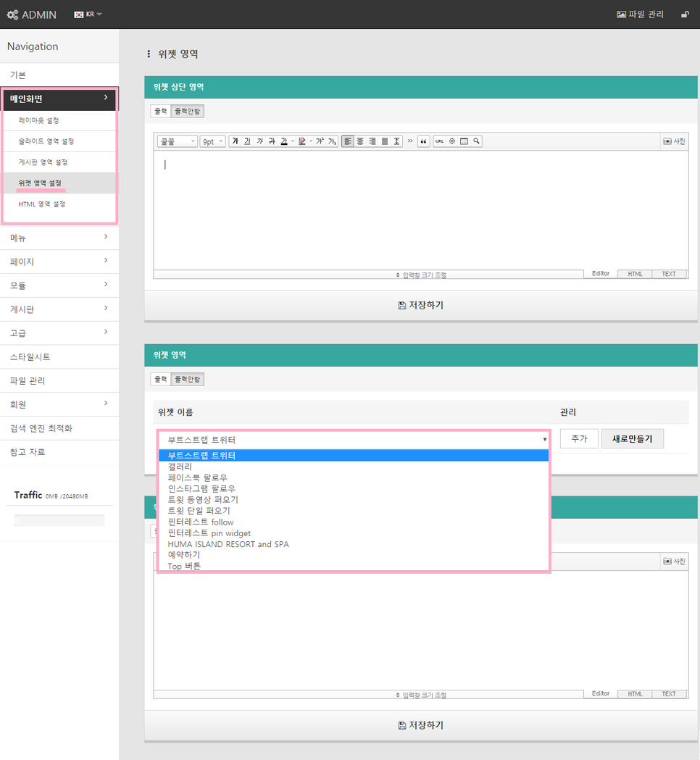This screenshot has height=760, width=700.
Task: Select 갤러리 from the widget list
Action: pyautogui.click(x=354, y=467)
